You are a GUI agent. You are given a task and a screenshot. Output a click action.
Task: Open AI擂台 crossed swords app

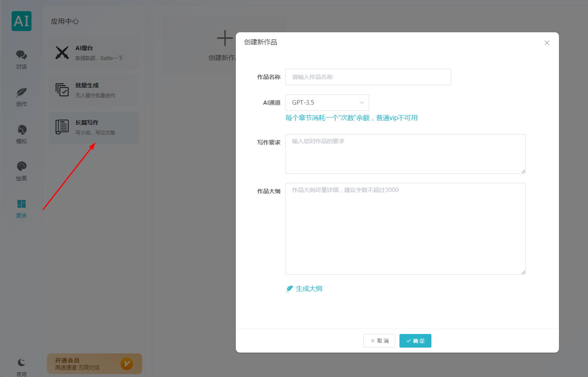point(94,53)
